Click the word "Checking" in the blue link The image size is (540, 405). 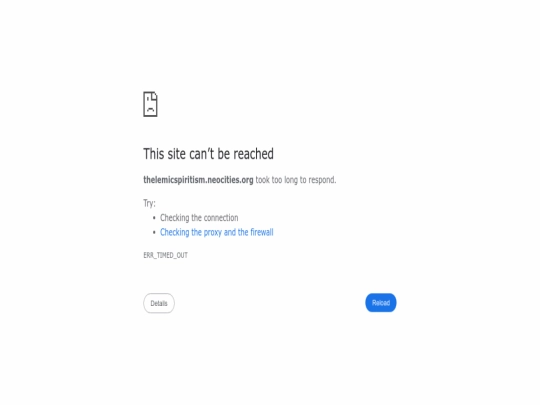click(175, 232)
